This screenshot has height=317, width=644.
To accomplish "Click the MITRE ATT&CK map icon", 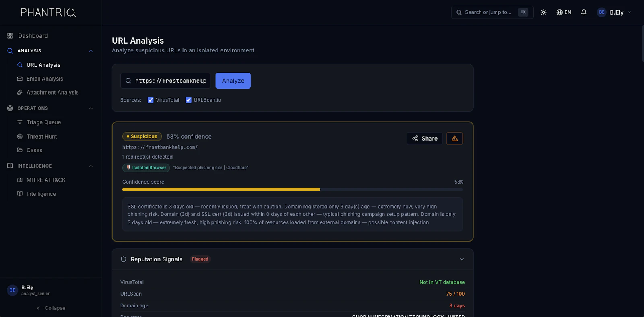I will (20, 180).
